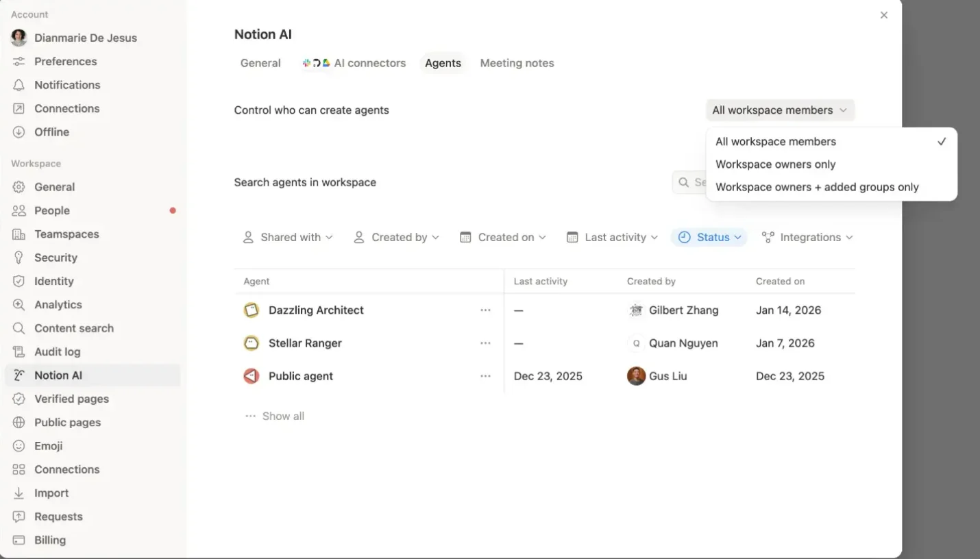Expand the Created on filter
980x559 pixels.
click(503, 237)
